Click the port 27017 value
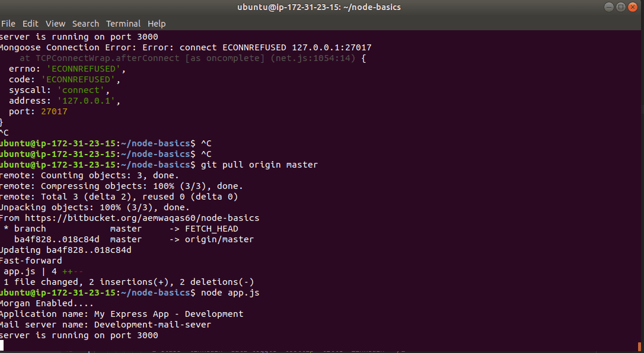Viewport: 644px width, 353px height. (53, 111)
